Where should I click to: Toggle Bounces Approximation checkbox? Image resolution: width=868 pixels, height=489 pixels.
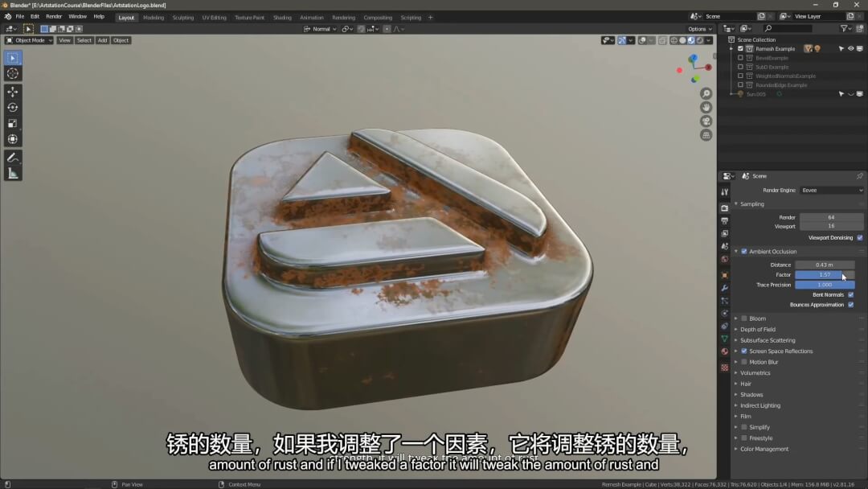click(851, 305)
